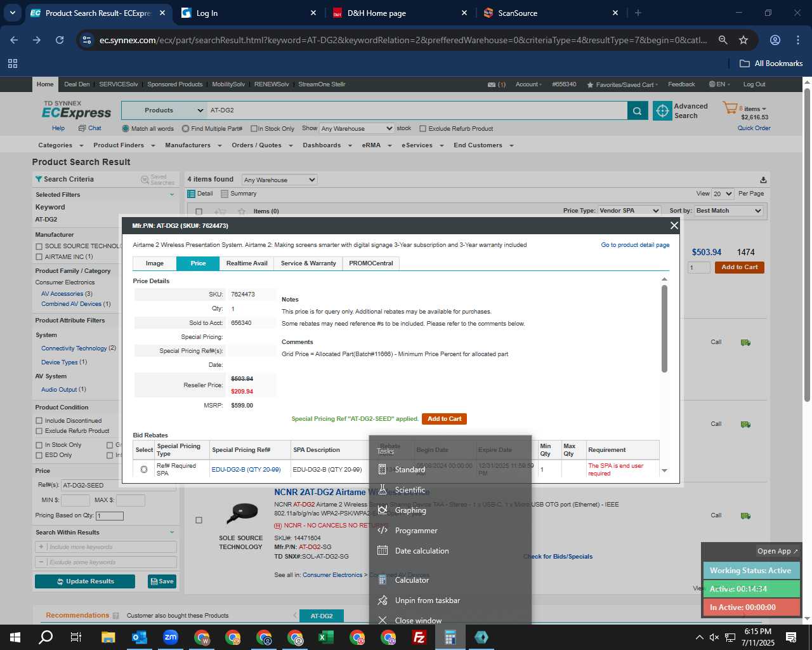Click the shipping truck icon by first Call
The image size is (812, 650).
click(745, 343)
